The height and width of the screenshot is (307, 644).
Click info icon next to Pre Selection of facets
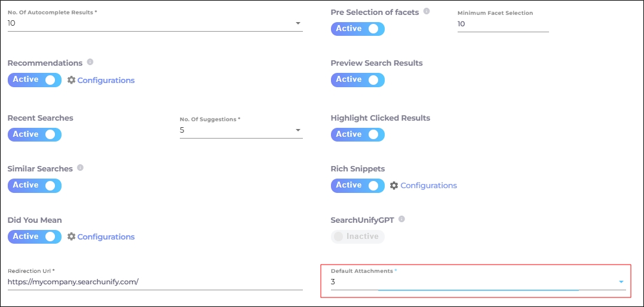[427, 11]
